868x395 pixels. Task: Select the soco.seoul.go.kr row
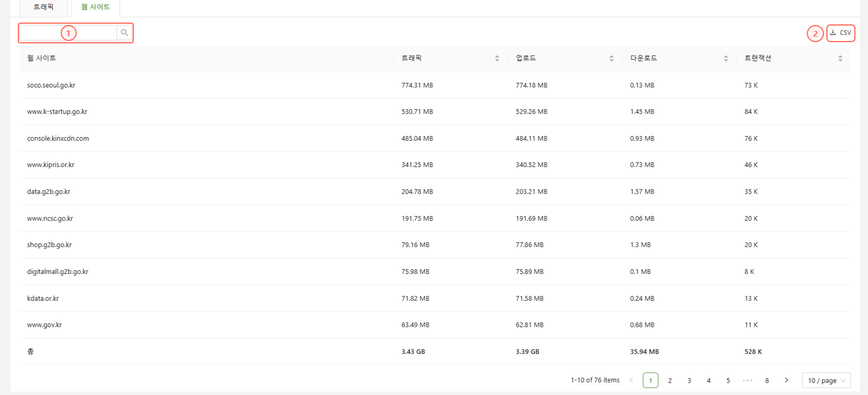tap(51, 85)
